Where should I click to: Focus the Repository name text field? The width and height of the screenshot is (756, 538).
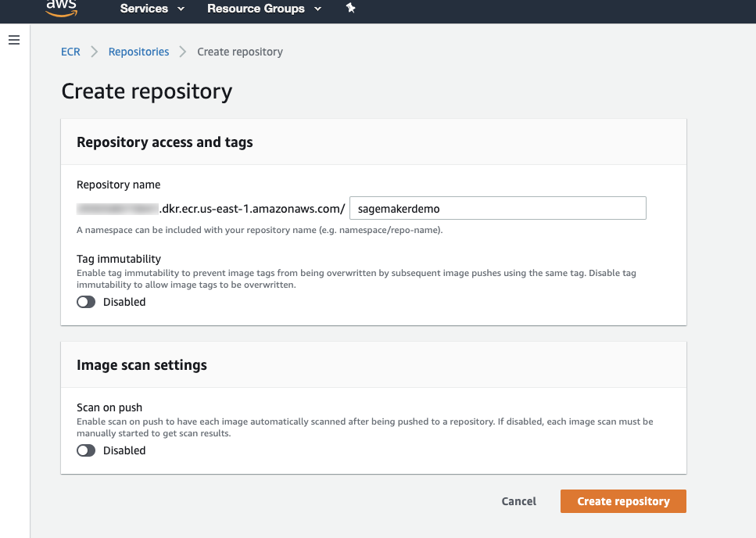497,208
